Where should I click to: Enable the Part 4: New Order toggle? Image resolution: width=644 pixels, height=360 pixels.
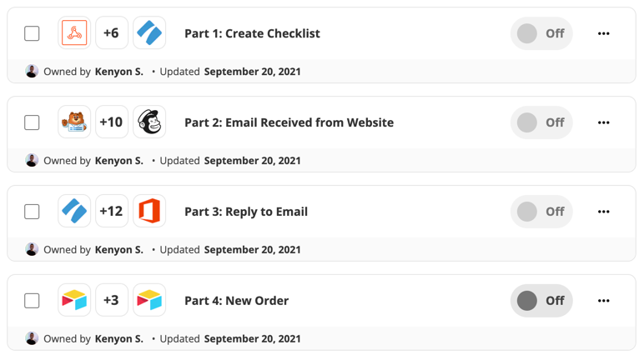[x=541, y=301]
